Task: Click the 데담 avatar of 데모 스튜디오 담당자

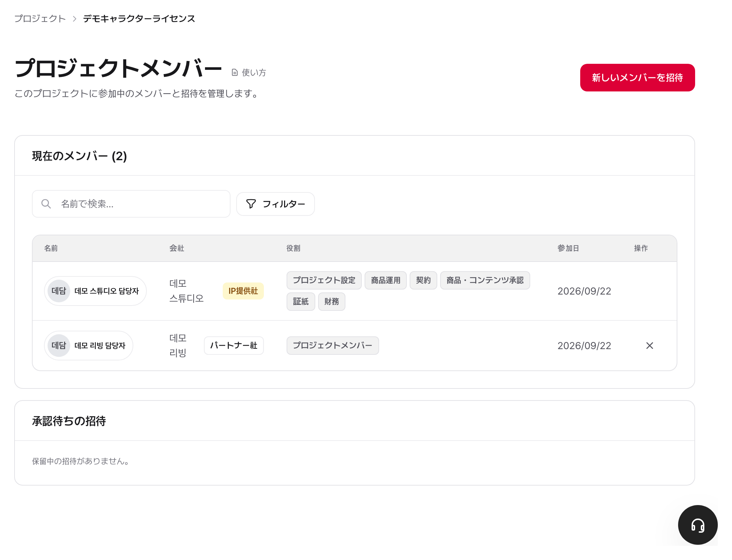Action: pyautogui.click(x=59, y=291)
